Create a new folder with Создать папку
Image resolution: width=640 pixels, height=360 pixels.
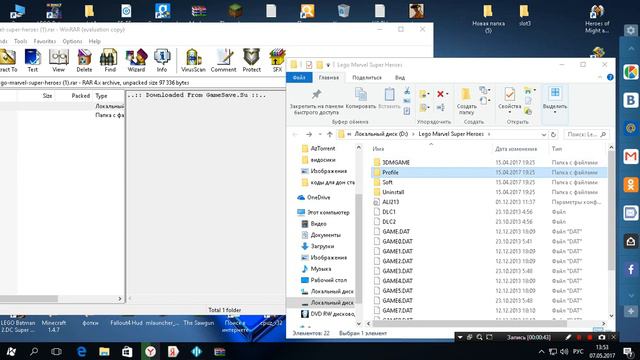[x=466, y=101]
